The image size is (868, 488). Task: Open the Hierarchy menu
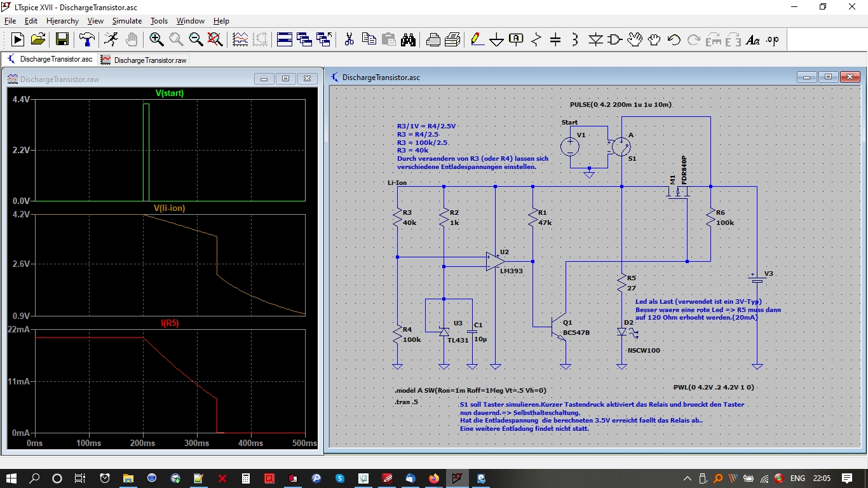click(x=62, y=21)
